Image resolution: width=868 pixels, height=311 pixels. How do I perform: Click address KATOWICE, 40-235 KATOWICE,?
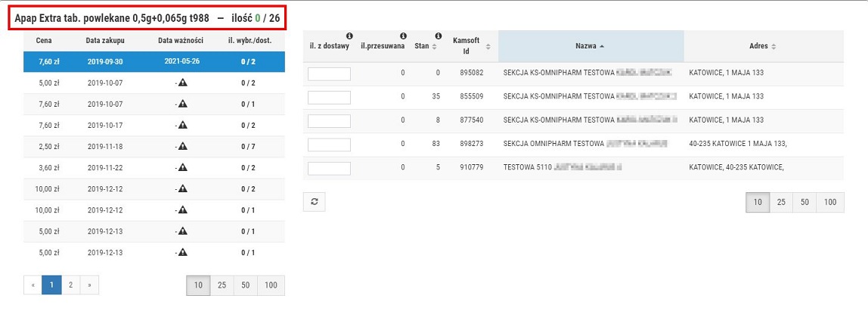736,167
